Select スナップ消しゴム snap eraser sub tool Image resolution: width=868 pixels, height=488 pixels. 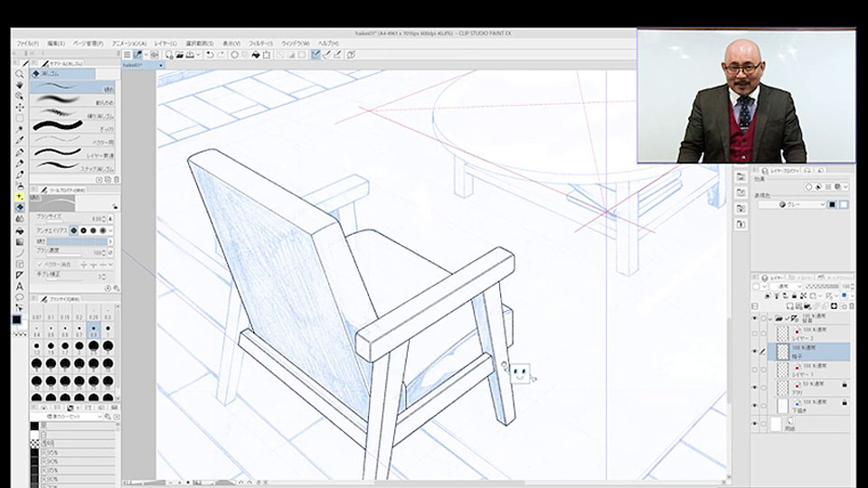click(x=73, y=168)
